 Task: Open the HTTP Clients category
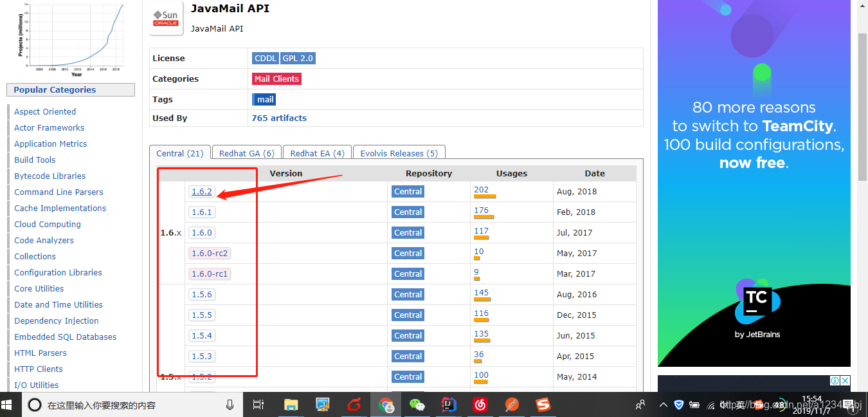tap(39, 369)
